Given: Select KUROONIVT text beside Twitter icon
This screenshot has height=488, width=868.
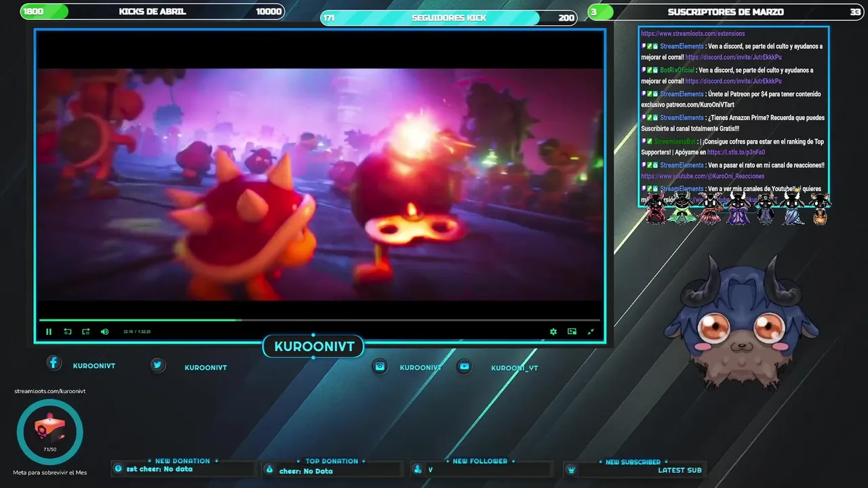Looking at the screenshot, I should coord(205,367).
